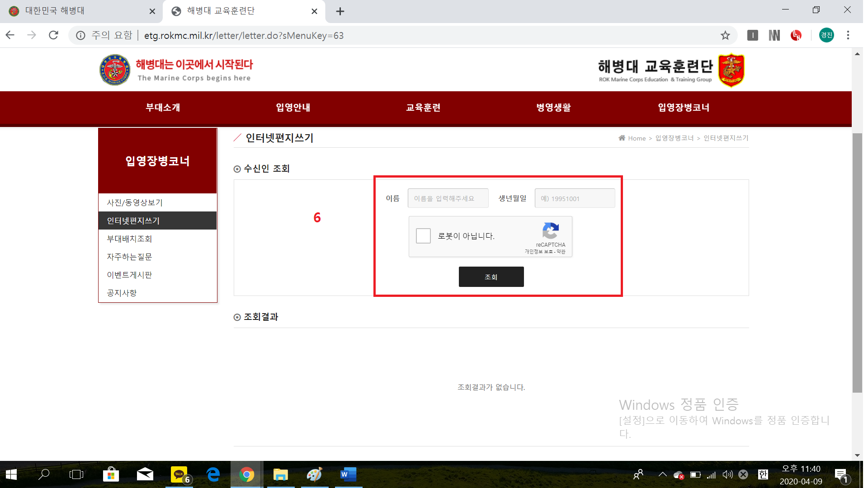
Task: Check the '로봇이 아닙니다' reCAPTCHA box
Action: point(423,236)
